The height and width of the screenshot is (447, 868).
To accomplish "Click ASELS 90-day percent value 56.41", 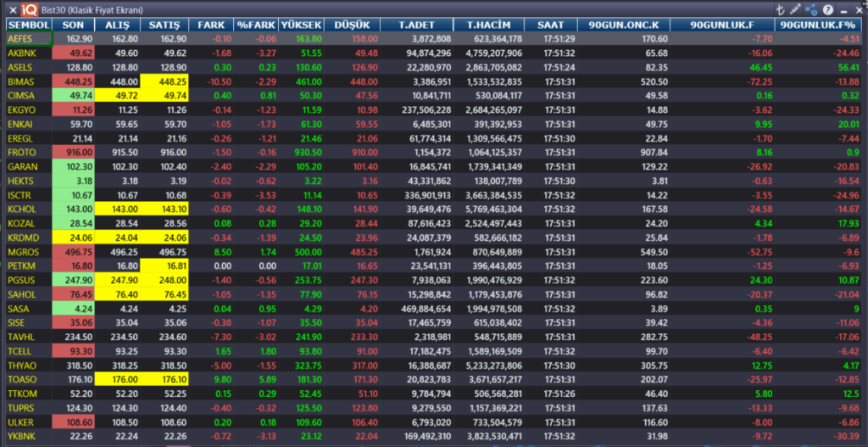I will (x=849, y=68).
